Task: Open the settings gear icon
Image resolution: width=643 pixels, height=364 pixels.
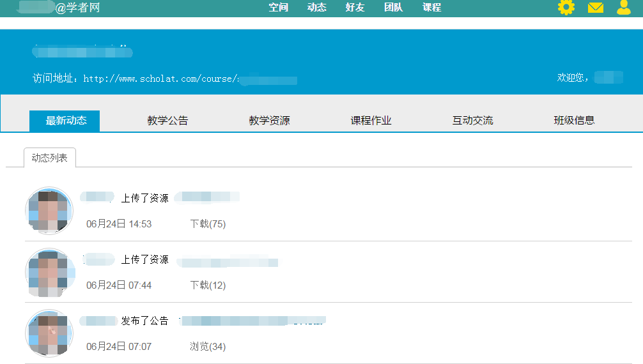Action: coord(566,8)
